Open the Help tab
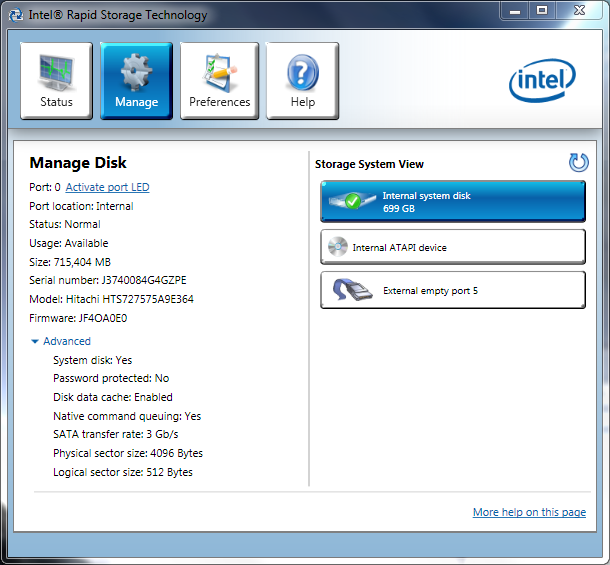The height and width of the screenshot is (565, 610). pyautogui.click(x=303, y=81)
